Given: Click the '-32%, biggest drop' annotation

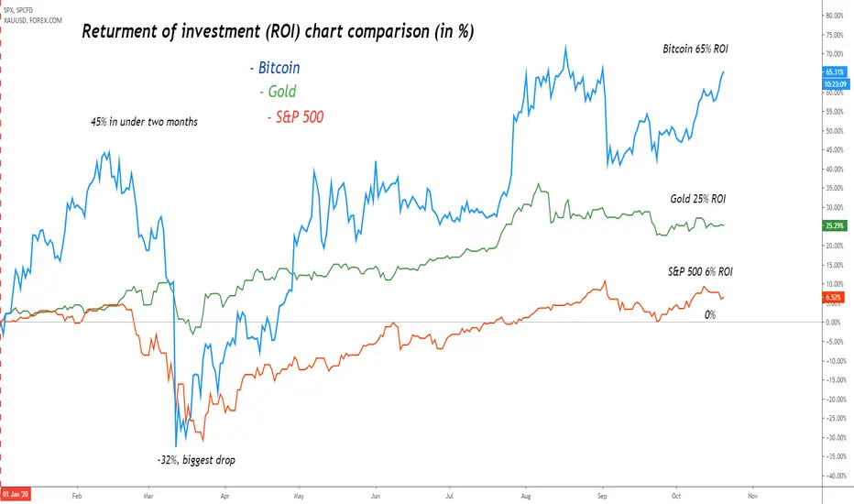Looking at the screenshot, I should tap(196, 460).
